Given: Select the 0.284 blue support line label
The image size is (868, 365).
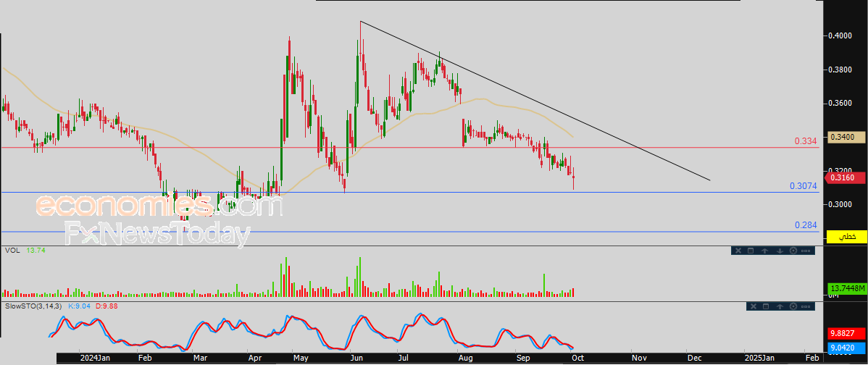Looking at the screenshot, I should (805, 225).
